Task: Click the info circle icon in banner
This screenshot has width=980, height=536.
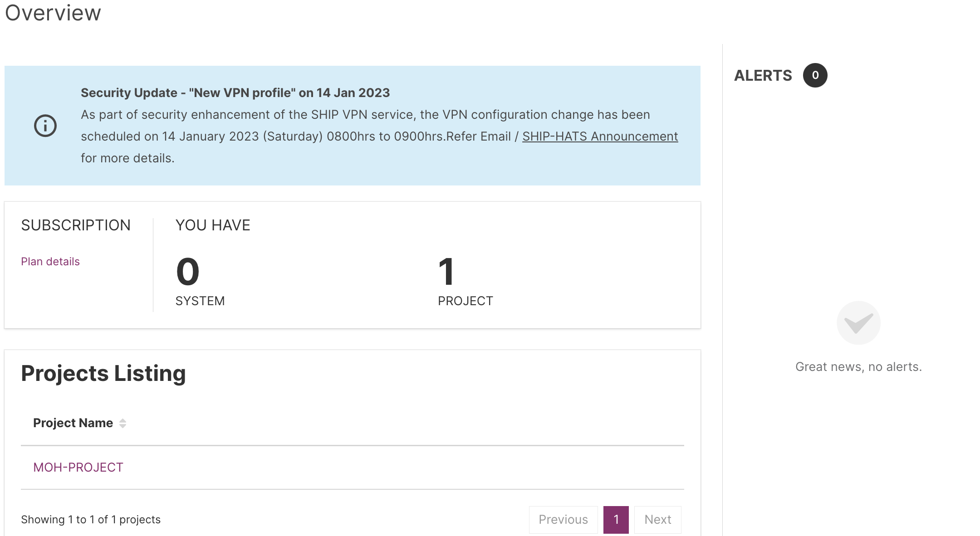Action: point(45,126)
